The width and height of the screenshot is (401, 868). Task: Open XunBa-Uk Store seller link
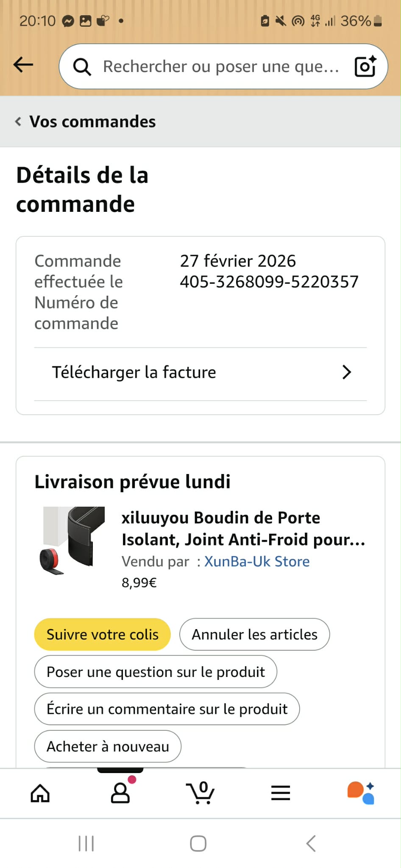(x=257, y=561)
